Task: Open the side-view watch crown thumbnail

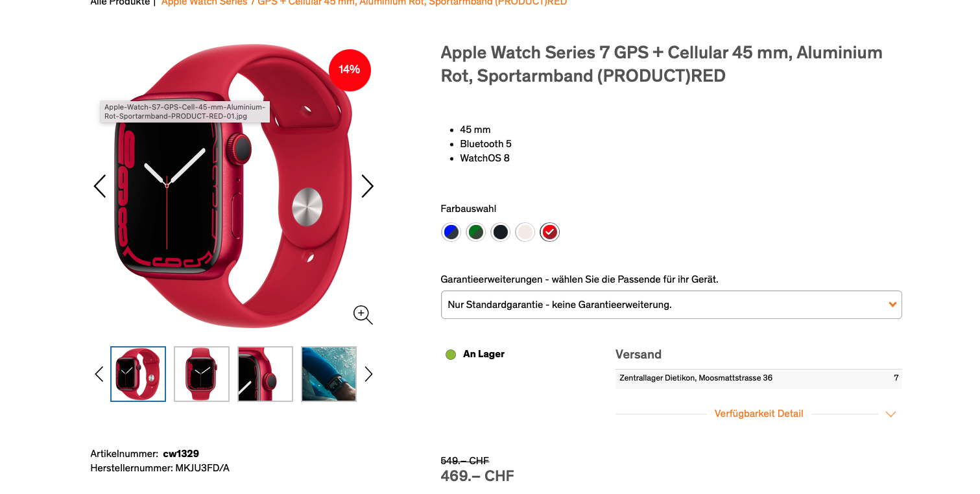Action: [x=265, y=374]
